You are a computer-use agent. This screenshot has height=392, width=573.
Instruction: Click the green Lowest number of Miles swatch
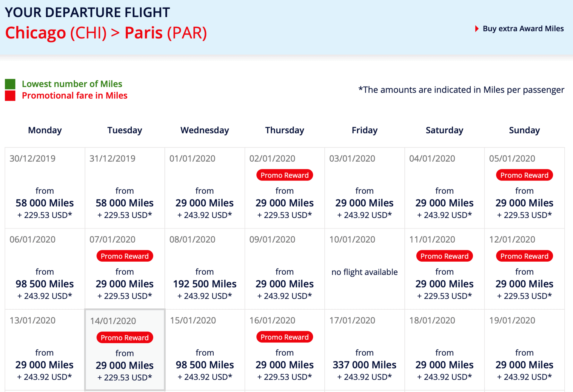[10, 84]
